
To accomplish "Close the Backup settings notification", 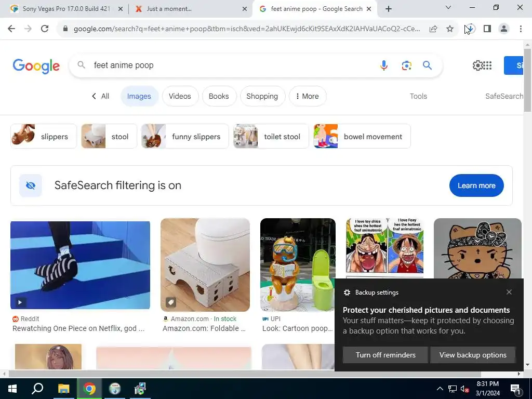I will click(509, 292).
